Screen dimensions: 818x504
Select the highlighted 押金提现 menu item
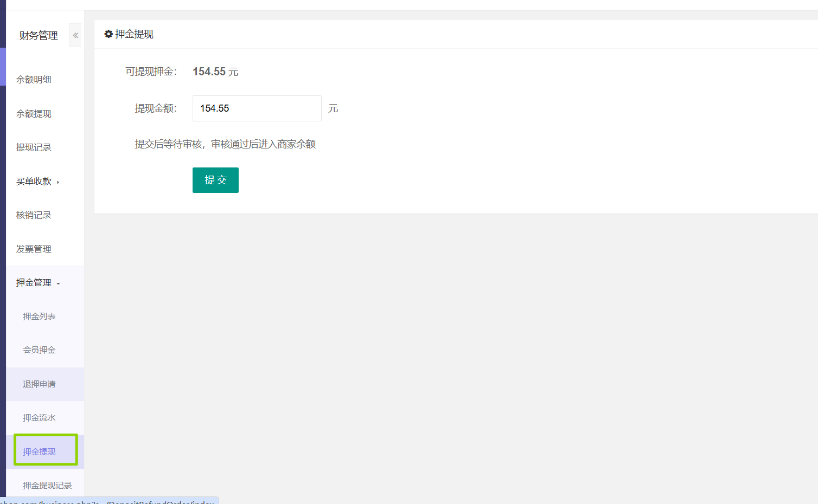(x=39, y=452)
